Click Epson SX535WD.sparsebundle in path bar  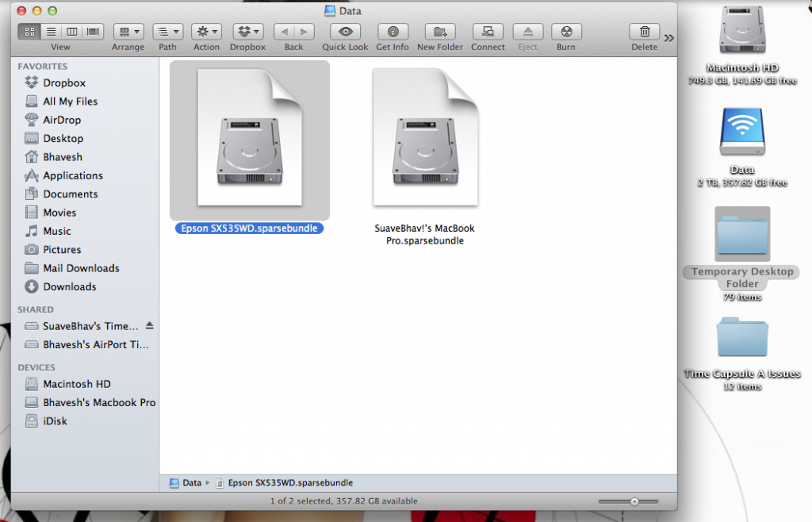[285, 482]
